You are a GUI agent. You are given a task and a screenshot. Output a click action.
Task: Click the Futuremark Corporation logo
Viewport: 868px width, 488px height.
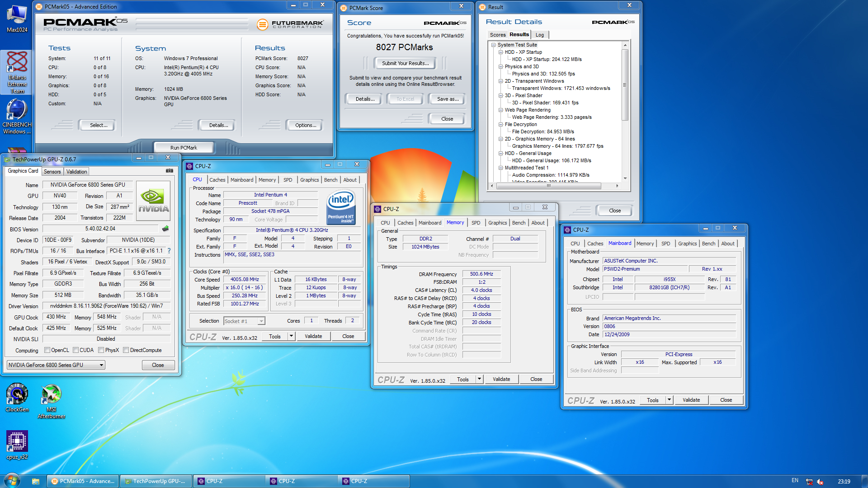point(290,24)
